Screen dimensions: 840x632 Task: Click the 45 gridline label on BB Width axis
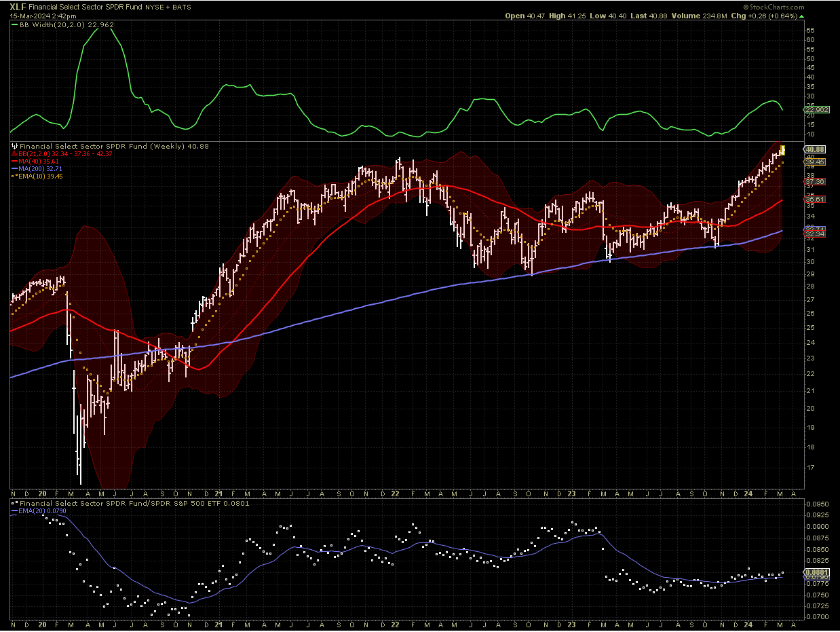[x=810, y=68]
